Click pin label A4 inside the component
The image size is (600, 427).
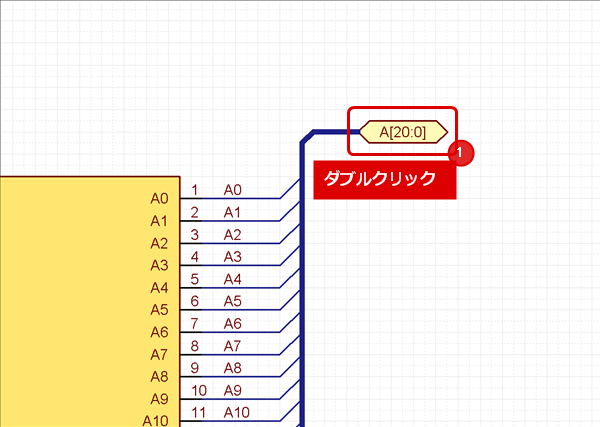(159, 287)
